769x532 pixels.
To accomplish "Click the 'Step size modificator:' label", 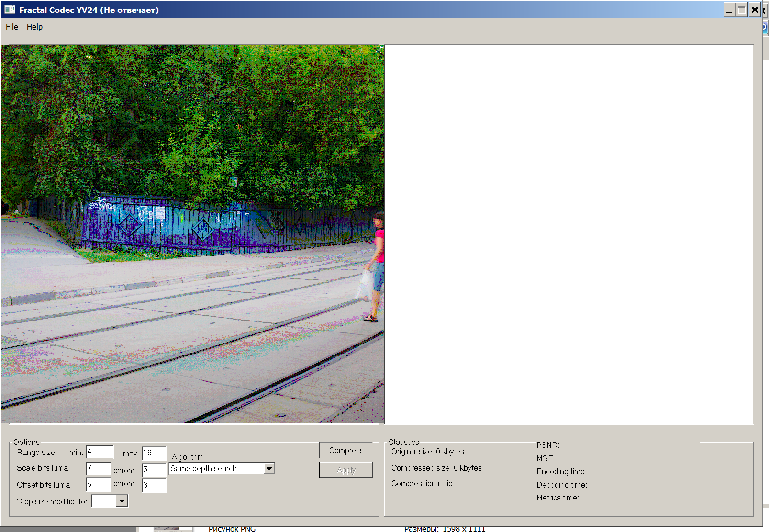I will (x=53, y=501).
